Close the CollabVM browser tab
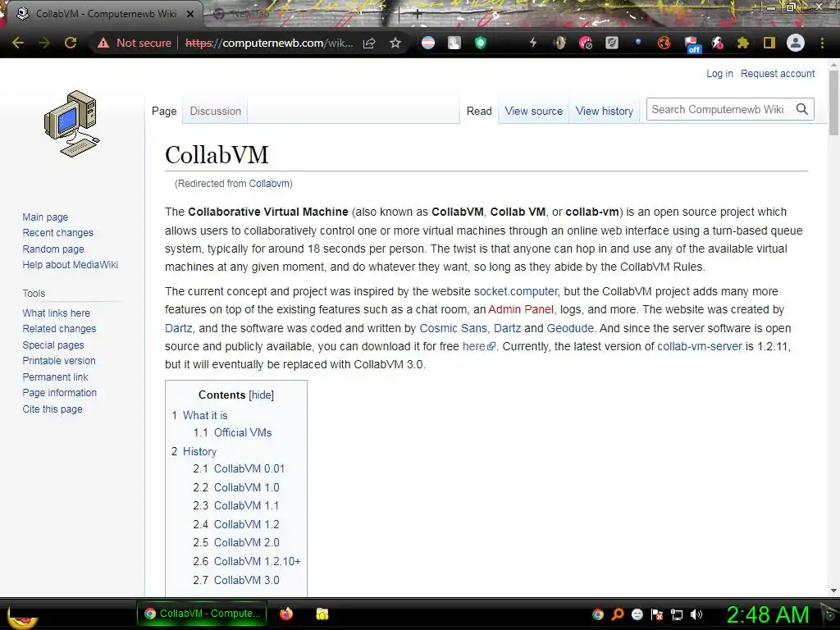840x630 pixels. [190, 14]
